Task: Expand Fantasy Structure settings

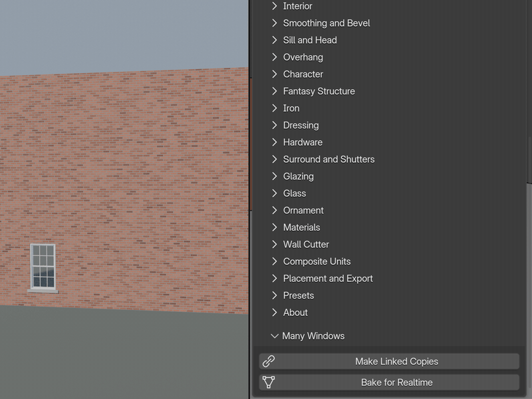Action: click(x=313, y=91)
